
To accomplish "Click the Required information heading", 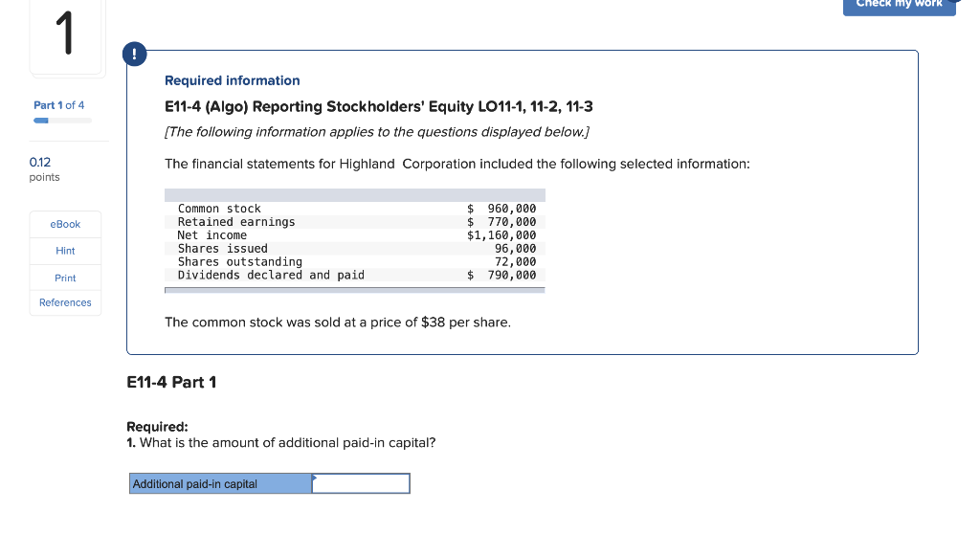I will (233, 80).
